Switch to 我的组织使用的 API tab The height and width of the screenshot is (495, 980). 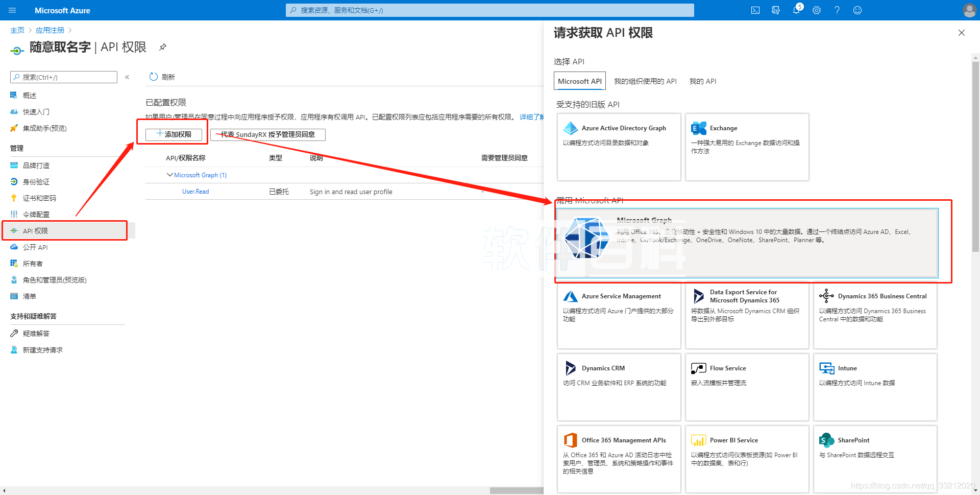(645, 81)
